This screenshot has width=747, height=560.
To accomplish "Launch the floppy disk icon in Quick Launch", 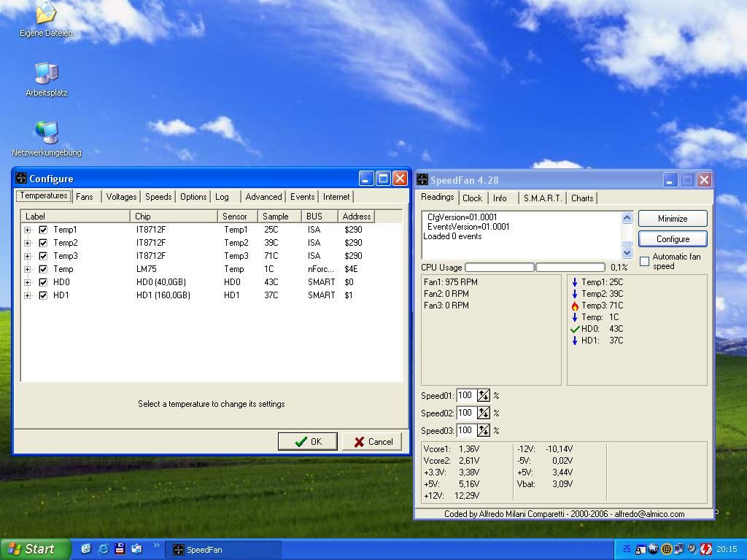I will (120, 549).
